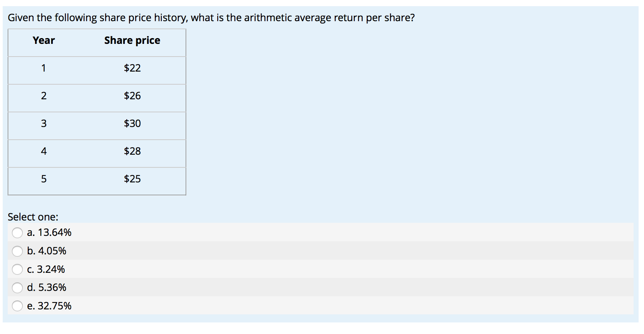644x334 pixels.
Task: Click the table cell showing $30
Action: click(x=132, y=124)
